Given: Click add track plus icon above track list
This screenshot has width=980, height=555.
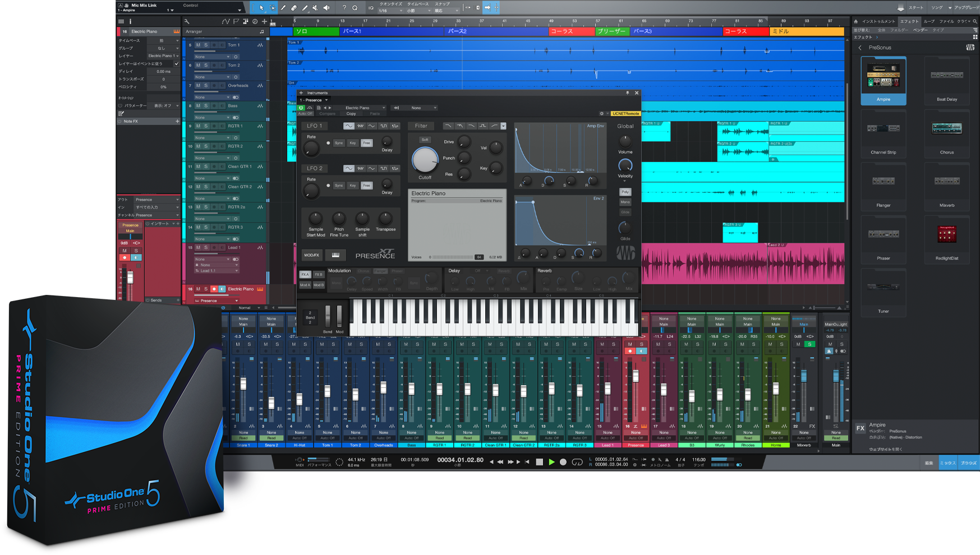Looking at the screenshot, I should (264, 21).
